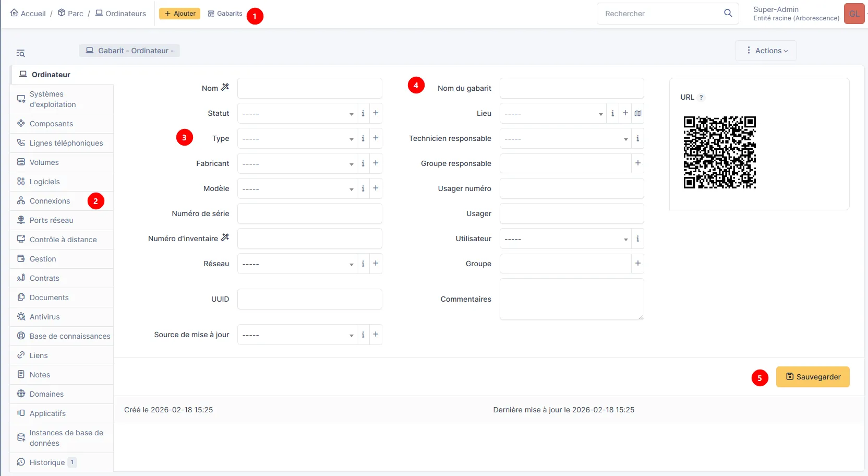Click the UUID input field
This screenshot has width=868, height=476.
310,299
